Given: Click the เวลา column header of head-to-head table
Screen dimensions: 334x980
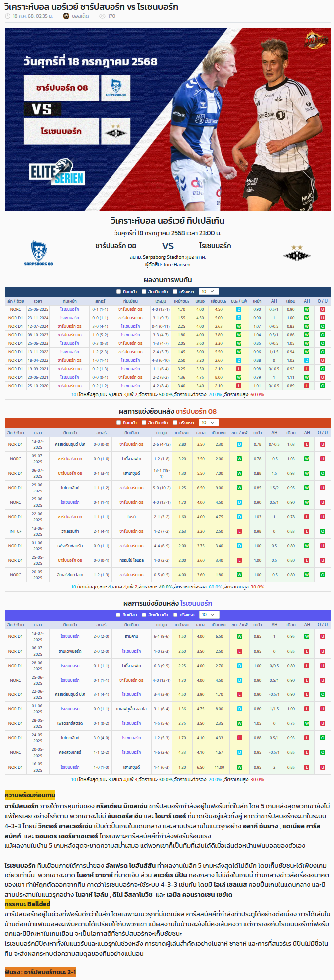Looking at the screenshot, I should [38, 301].
